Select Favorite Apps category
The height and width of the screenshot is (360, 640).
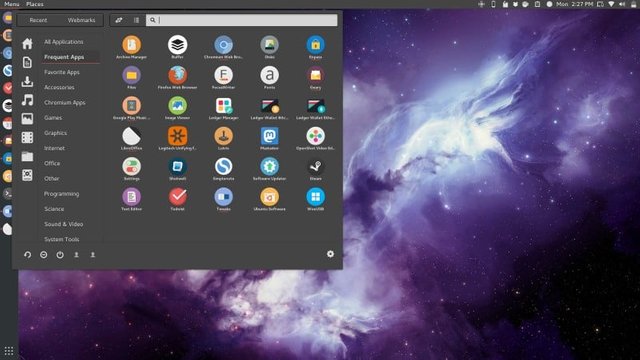[62, 72]
